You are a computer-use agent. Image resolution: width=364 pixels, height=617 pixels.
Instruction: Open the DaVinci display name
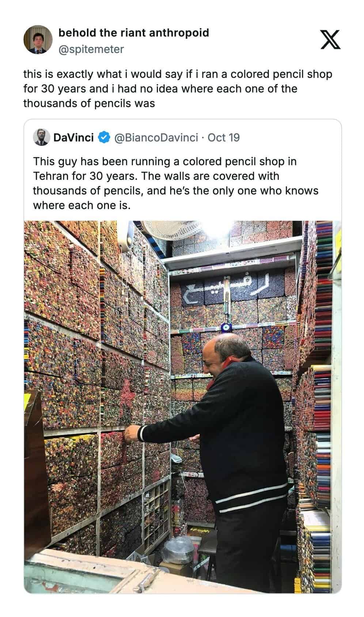click(x=73, y=137)
